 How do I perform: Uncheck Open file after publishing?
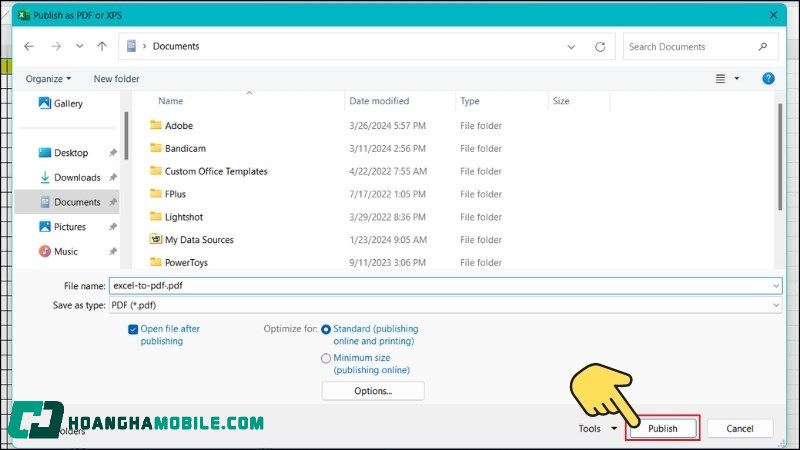133,329
